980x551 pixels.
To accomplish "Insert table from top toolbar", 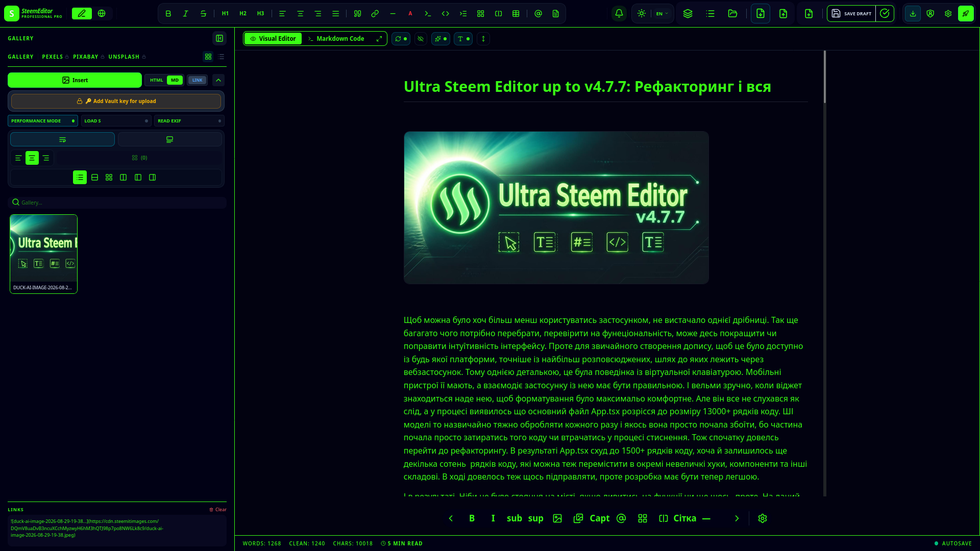I will pos(516,14).
